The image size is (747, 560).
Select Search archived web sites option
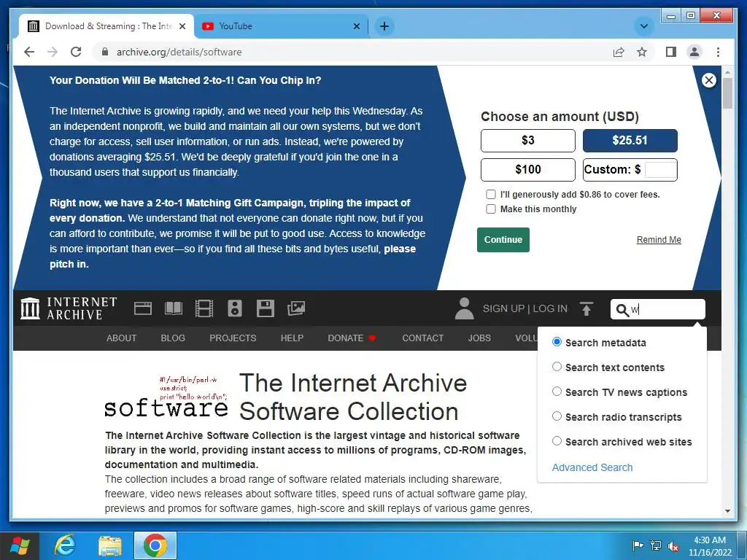[x=557, y=441]
